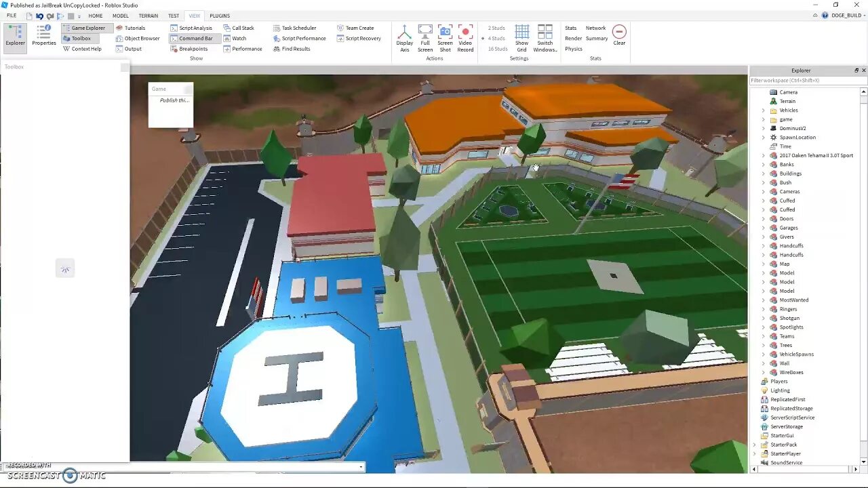Open the Switch Windows dropdown
868x488 pixels.
click(545, 39)
